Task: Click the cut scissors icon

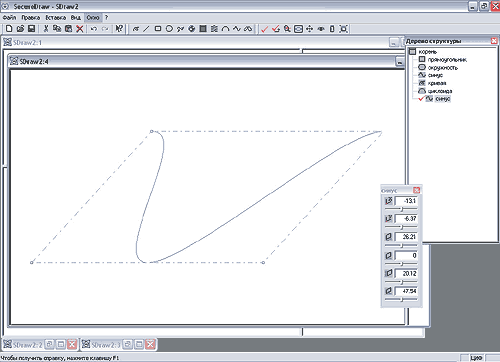Action: point(46,29)
